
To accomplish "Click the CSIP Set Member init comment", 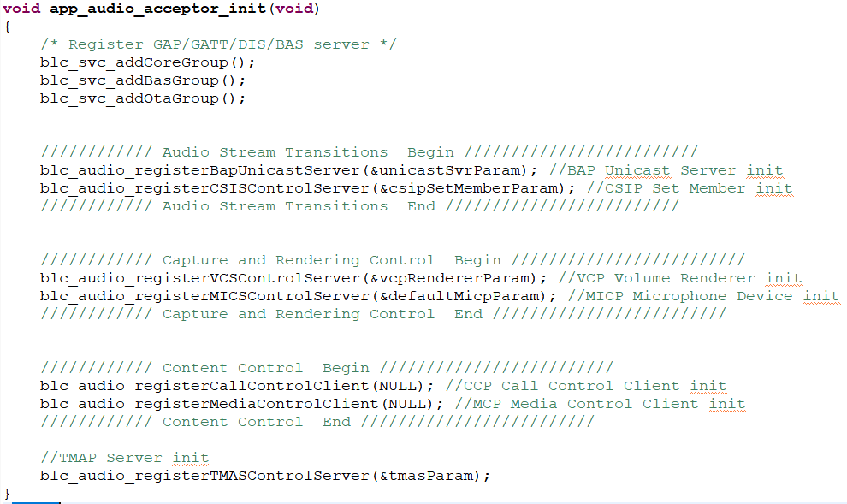I will point(690,188).
